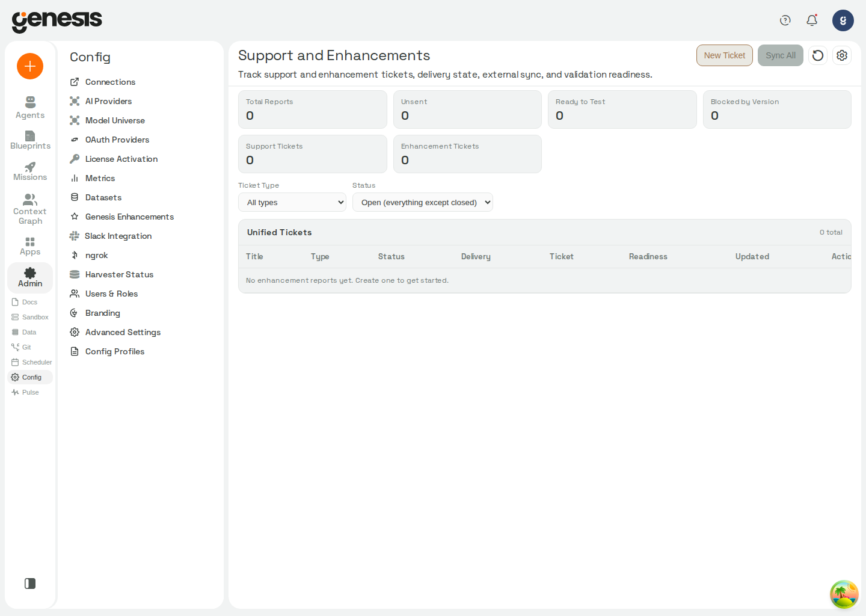Image resolution: width=866 pixels, height=616 pixels.
Task: Click the New Ticket button
Action: (x=725, y=55)
